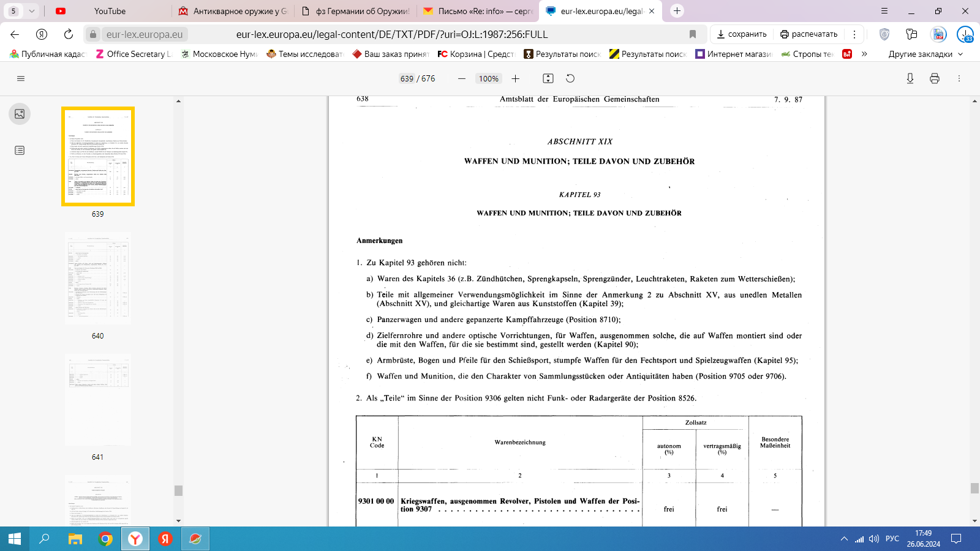Bookmark the current page

point(693,34)
